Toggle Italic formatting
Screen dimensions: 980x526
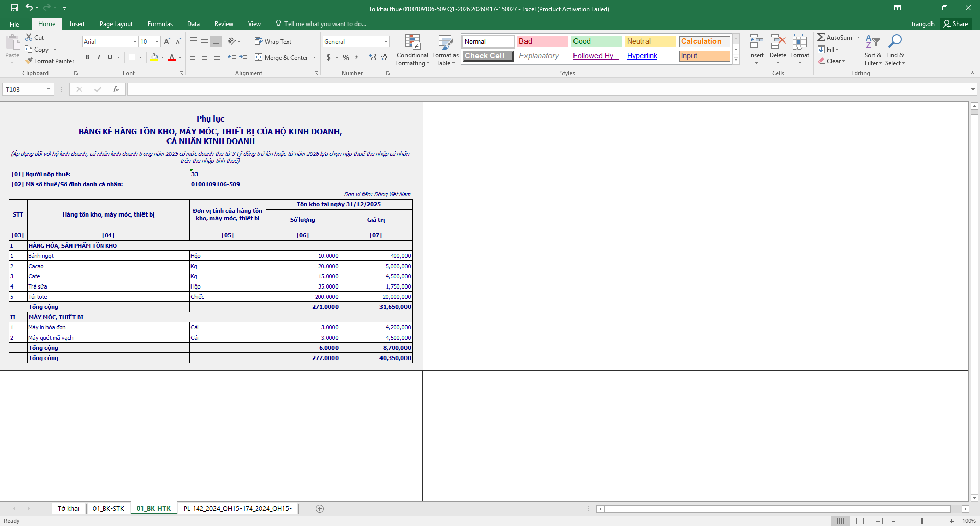[99, 57]
